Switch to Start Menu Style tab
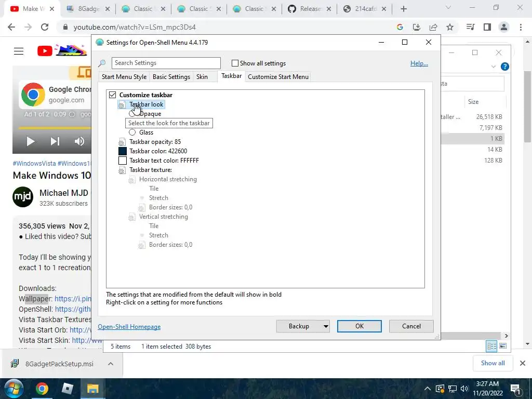This screenshot has height=399, width=532. click(124, 77)
